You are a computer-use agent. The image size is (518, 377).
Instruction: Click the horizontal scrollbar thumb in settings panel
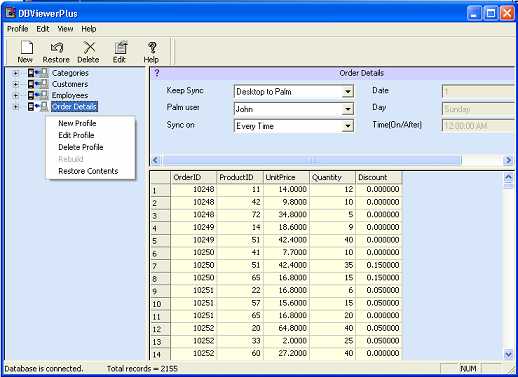[x=312, y=161]
